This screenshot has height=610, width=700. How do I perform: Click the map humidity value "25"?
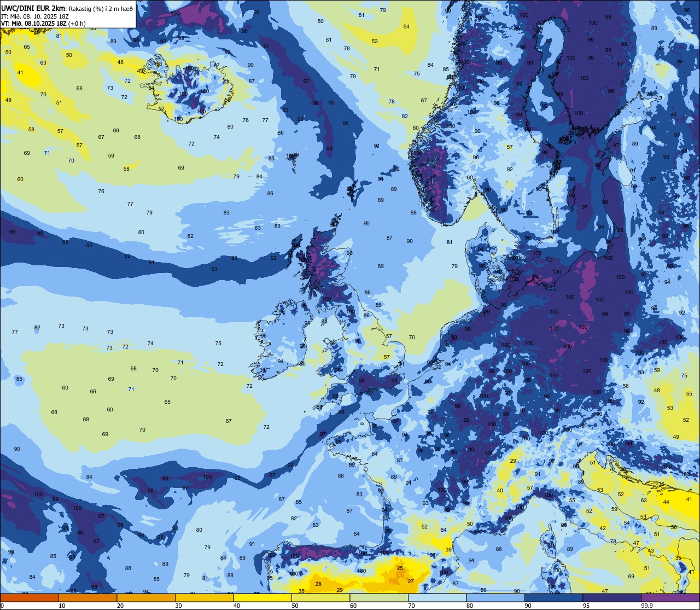click(400, 568)
